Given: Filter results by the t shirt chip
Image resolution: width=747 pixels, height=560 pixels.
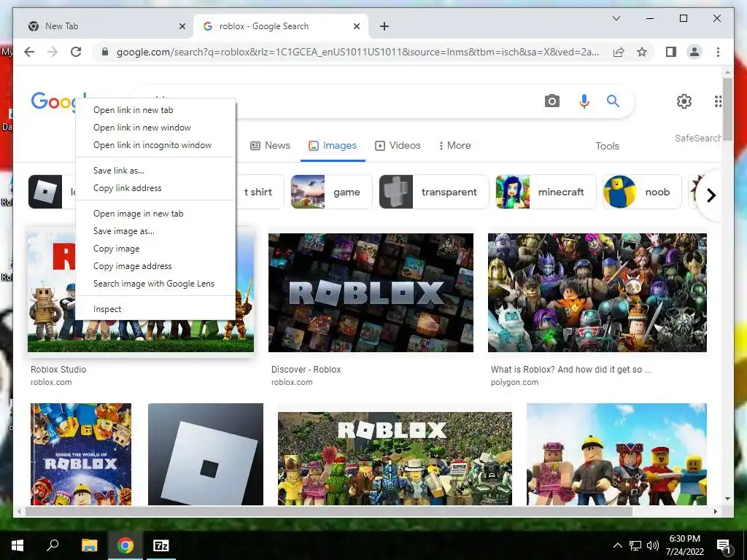Looking at the screenshot, I should point(260,192).
